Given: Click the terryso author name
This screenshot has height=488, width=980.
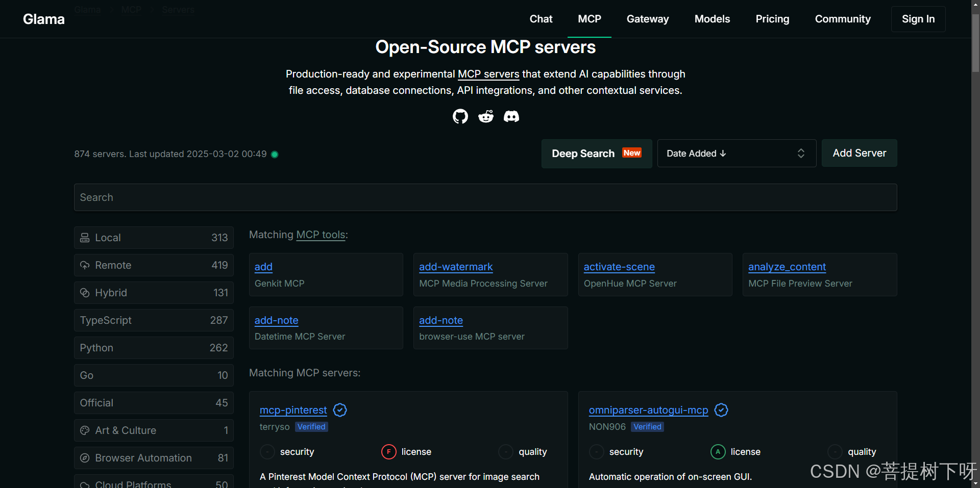Looking at the screenshot, I should click(x=275, y=427).
